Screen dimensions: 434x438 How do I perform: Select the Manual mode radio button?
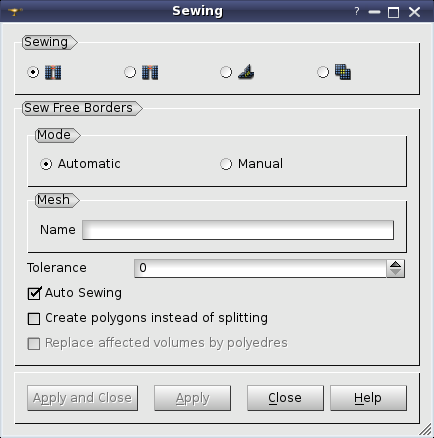pyautogui.click(x=226, y=164)
